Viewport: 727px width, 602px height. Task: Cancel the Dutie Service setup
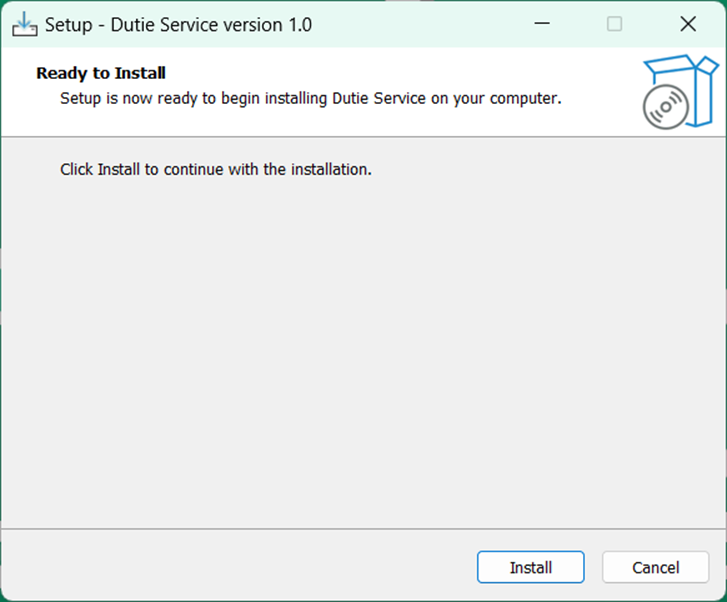tap(655, 567)
